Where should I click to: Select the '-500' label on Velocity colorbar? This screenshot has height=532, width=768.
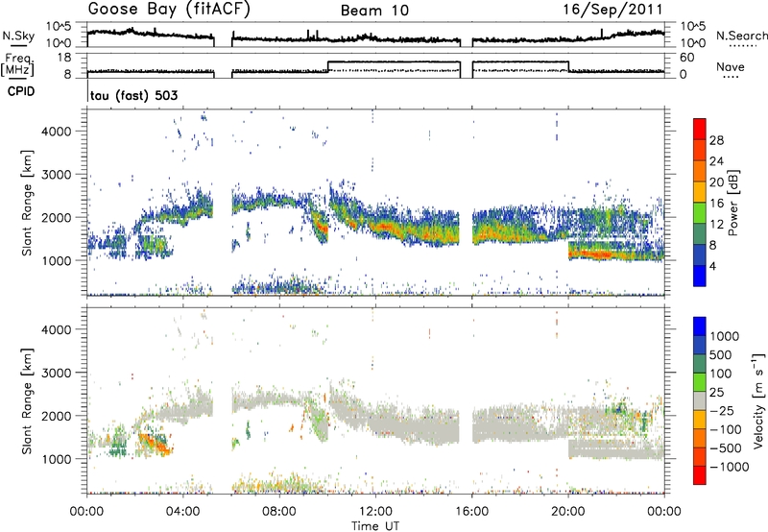pos(726,448)
